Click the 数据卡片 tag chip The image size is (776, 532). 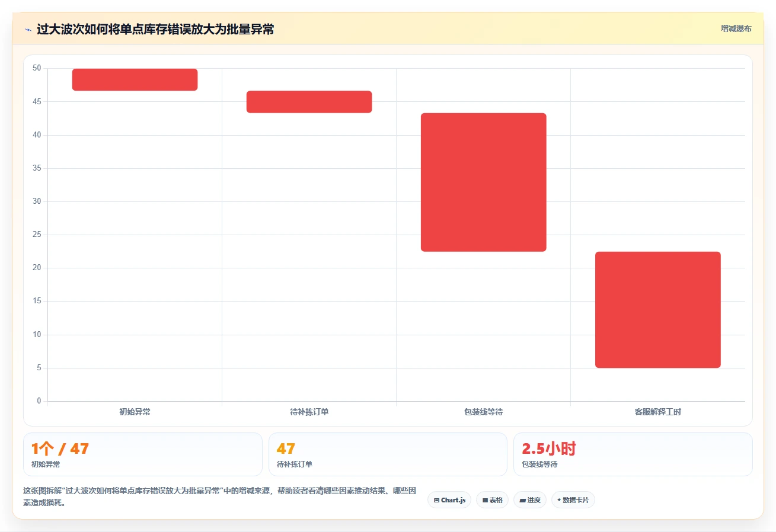coord(573,500)
